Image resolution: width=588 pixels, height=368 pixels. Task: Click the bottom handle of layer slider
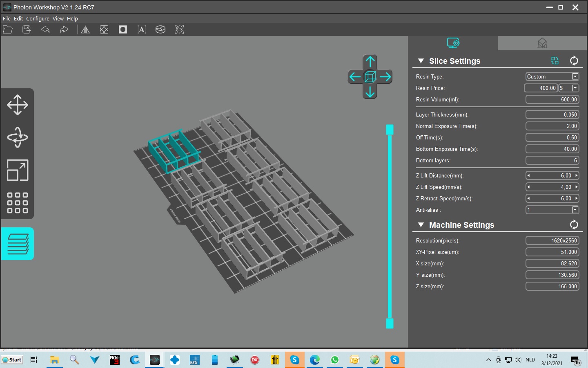click(390, 323)
